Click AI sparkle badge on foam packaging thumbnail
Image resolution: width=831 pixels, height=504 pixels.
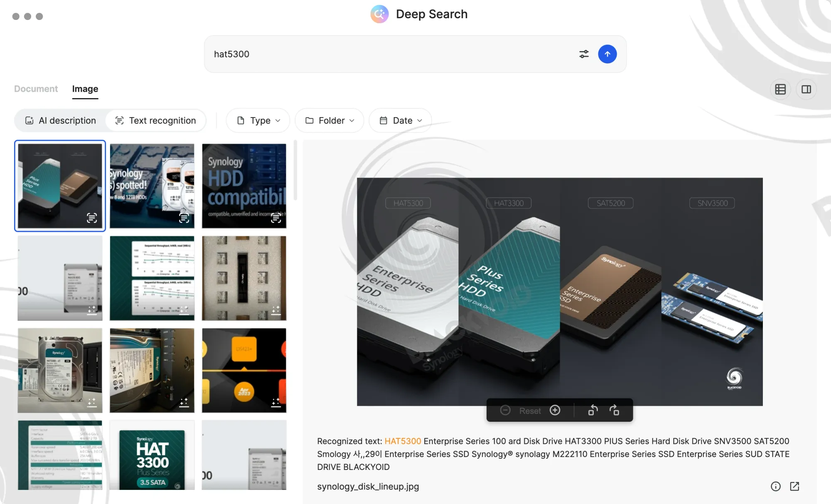pos(276,310)
